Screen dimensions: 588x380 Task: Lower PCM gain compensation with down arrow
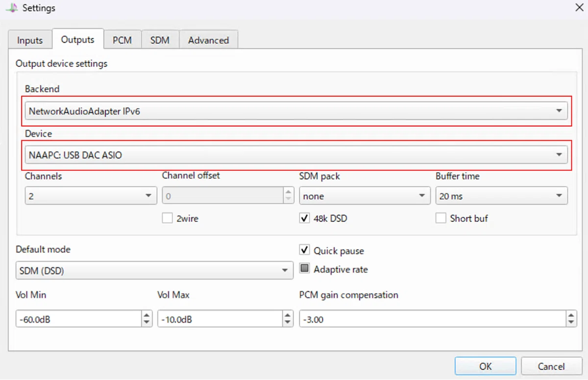tap(571, 324)
